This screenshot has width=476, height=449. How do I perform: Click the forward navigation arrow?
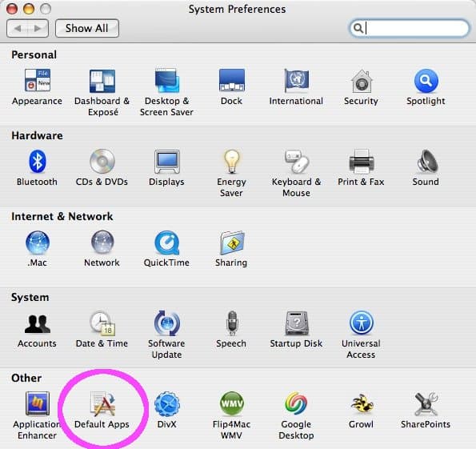[38, 28]
